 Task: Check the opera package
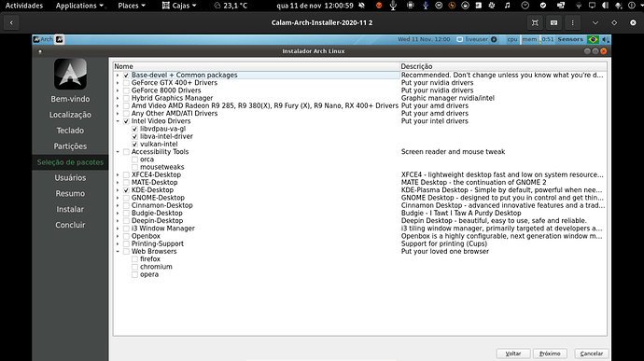[x=134, y=274]
